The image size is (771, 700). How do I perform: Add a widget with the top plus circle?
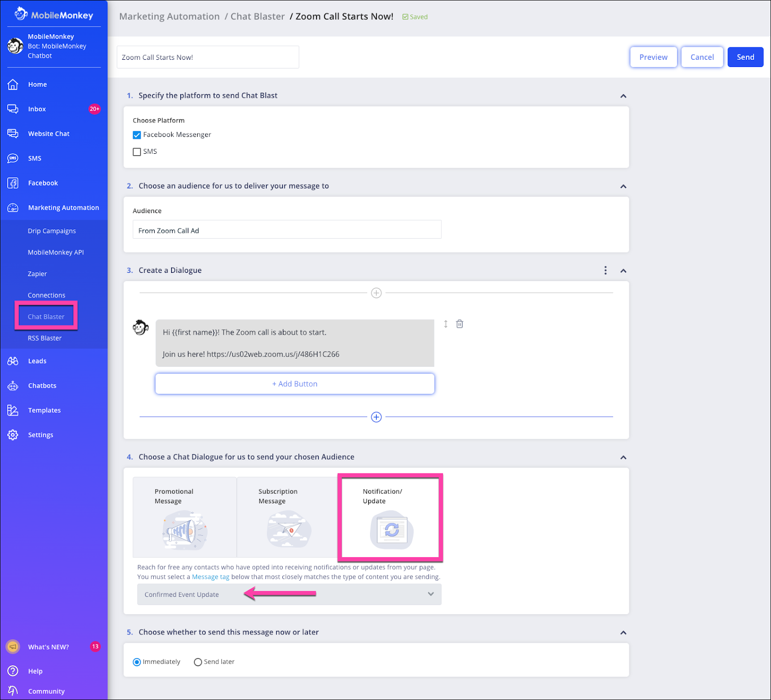point(376,293)
